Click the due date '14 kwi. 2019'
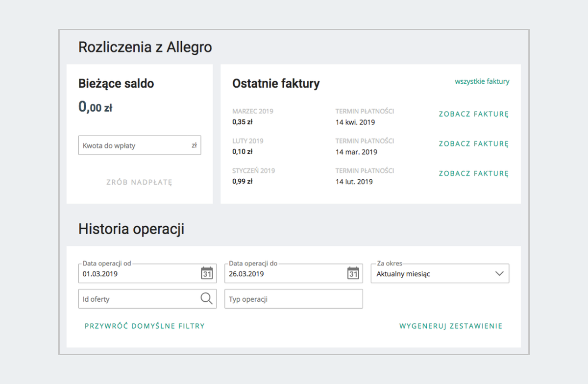The image size is (588, 384). [355, 122]
